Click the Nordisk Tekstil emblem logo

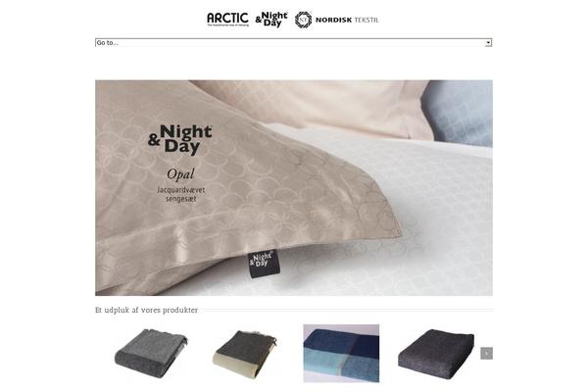(303, 20)
